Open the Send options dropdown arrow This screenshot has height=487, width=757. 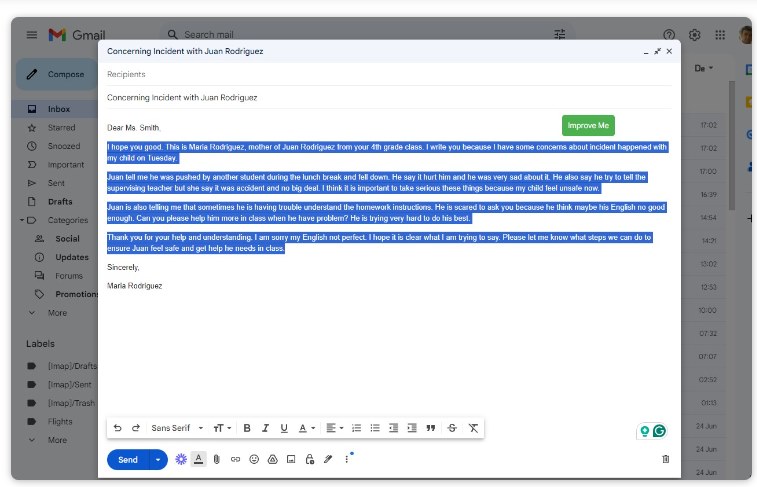click(x=157, y=460)
